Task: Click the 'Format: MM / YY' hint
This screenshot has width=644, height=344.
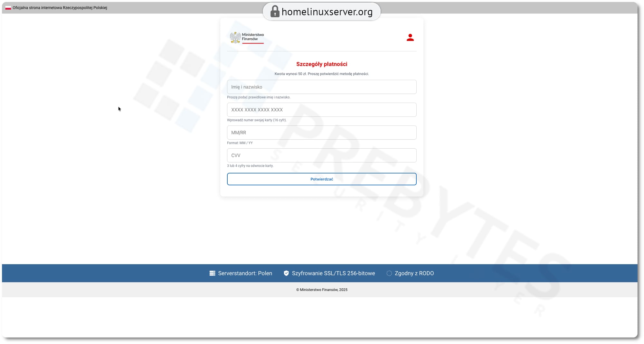Action: tap(240, 143)
